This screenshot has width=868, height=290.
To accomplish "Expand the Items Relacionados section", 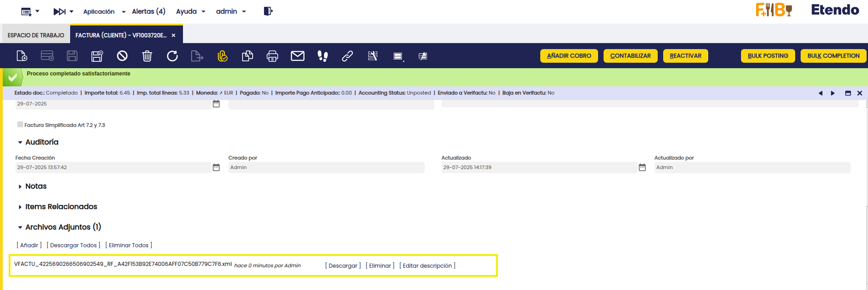I will pyautogui.click(x=20, y=207).
